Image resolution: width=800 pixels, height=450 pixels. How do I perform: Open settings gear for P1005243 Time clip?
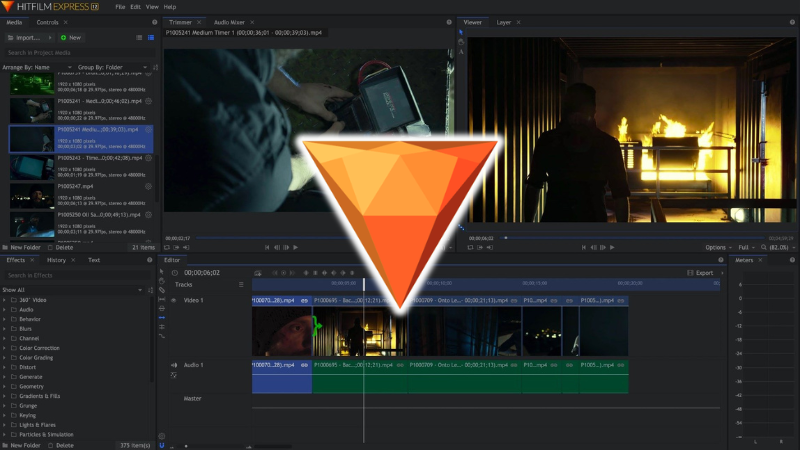point(148,158)
